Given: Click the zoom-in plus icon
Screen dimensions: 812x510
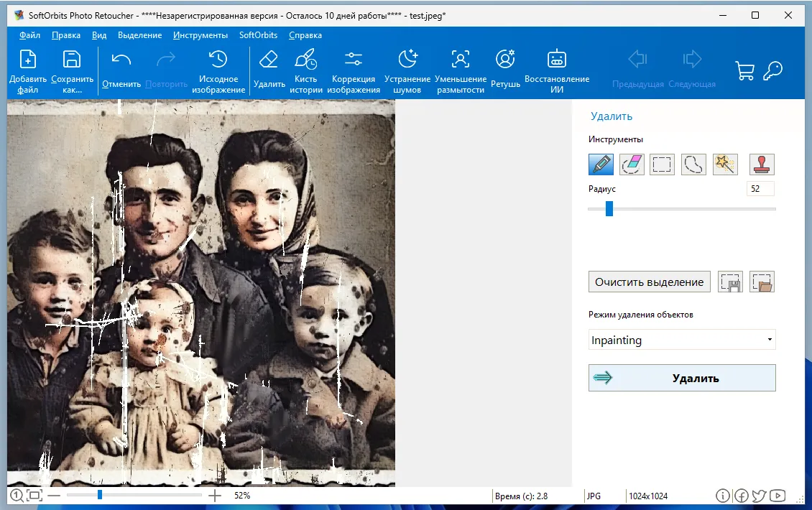Looking at the screenshot, I should pos(215,495).
